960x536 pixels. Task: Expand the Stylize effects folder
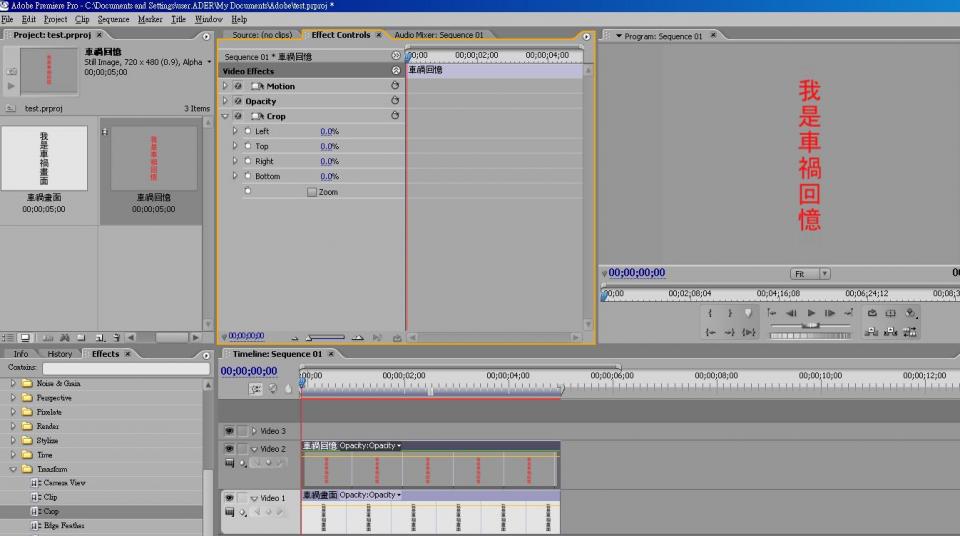14,440
